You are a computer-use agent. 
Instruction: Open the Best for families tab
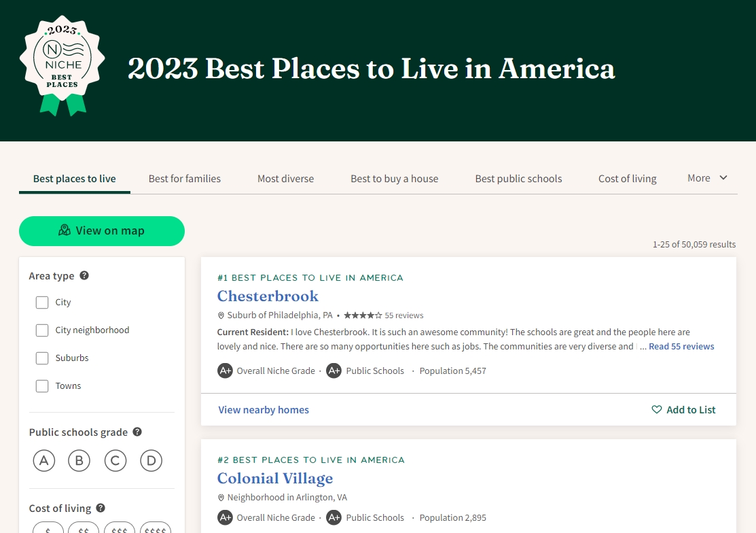tap(185, 179)
